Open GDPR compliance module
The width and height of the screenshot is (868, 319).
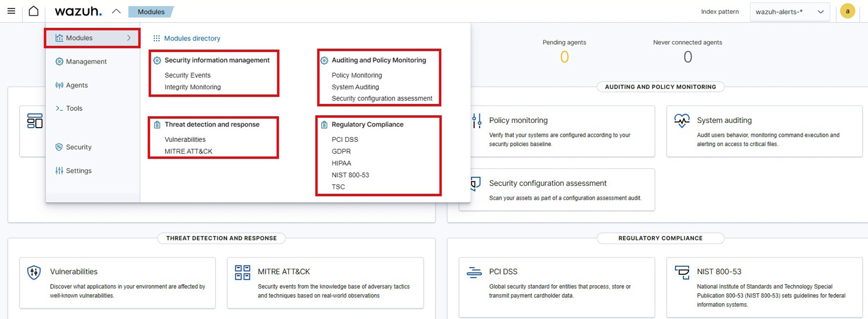click(x=341, y=151)
